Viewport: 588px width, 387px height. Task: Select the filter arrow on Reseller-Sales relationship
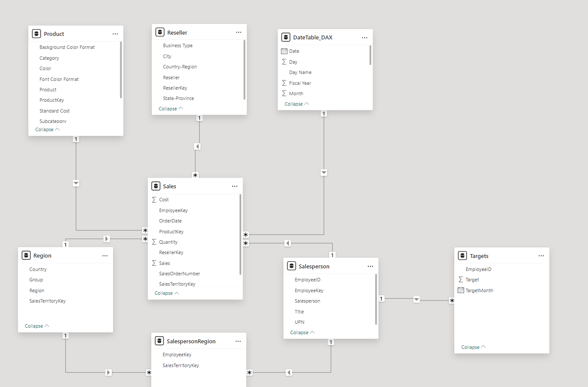197,146
